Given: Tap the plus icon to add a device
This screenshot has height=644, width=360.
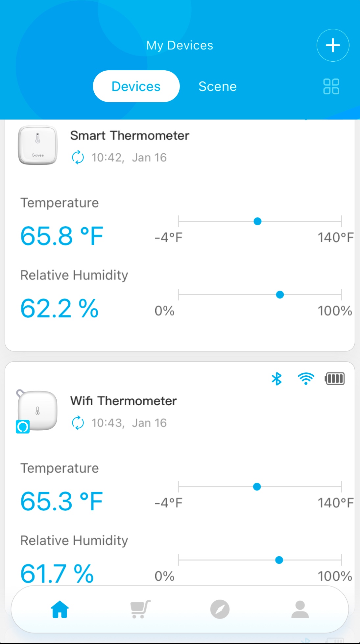Looking at the screenshot, I should coord(333,45).
